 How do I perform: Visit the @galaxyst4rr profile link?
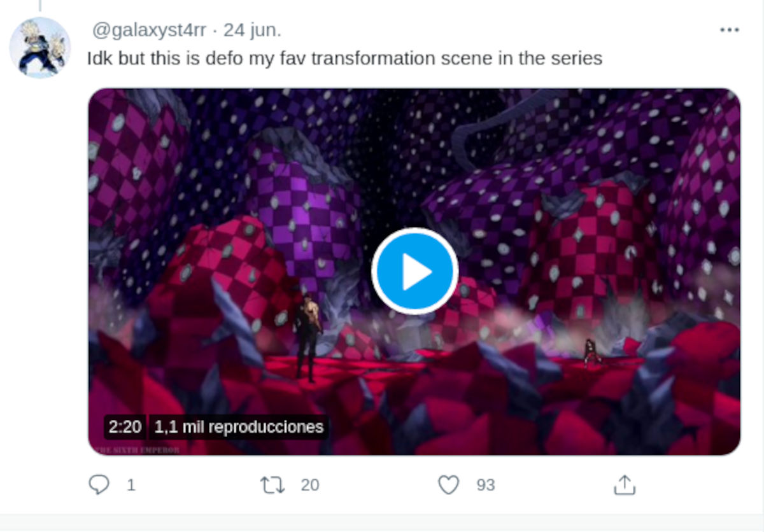(149, 30)
